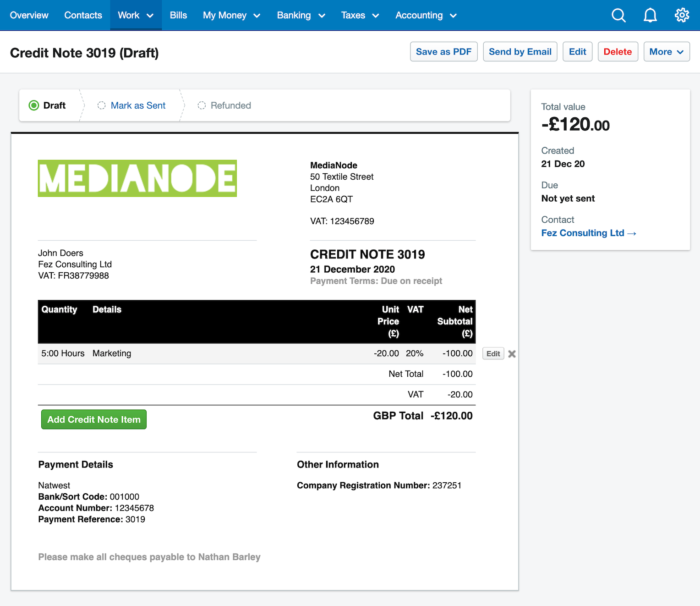Screen dimensions: 700x606
Task: Click the notifications bell icon
Action: pyautogui.click(x=650, y=15)
